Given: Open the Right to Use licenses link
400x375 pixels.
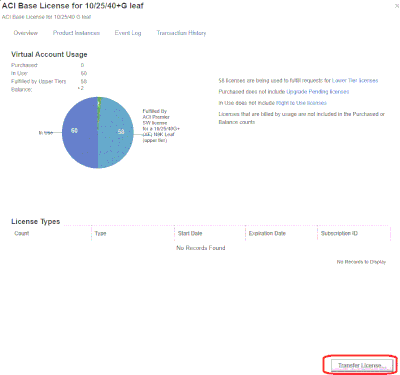Looking at the screenshot, I should (x=301, y=103).
